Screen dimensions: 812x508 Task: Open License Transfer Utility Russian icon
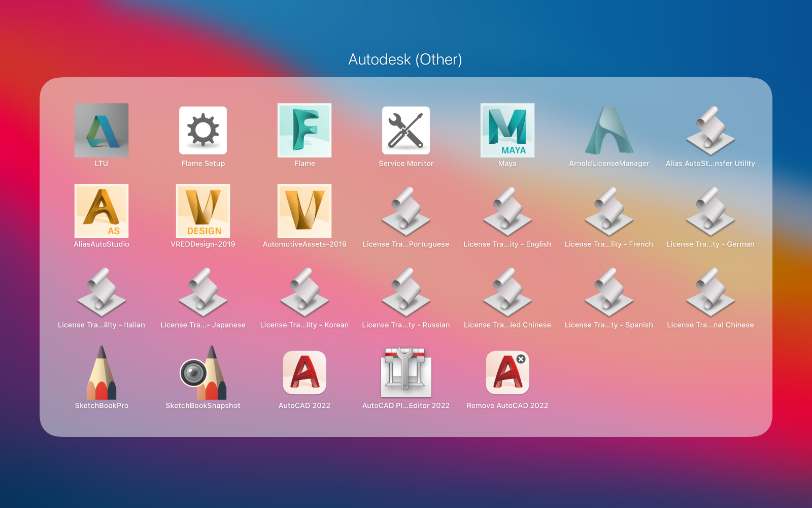click(406, 292)
